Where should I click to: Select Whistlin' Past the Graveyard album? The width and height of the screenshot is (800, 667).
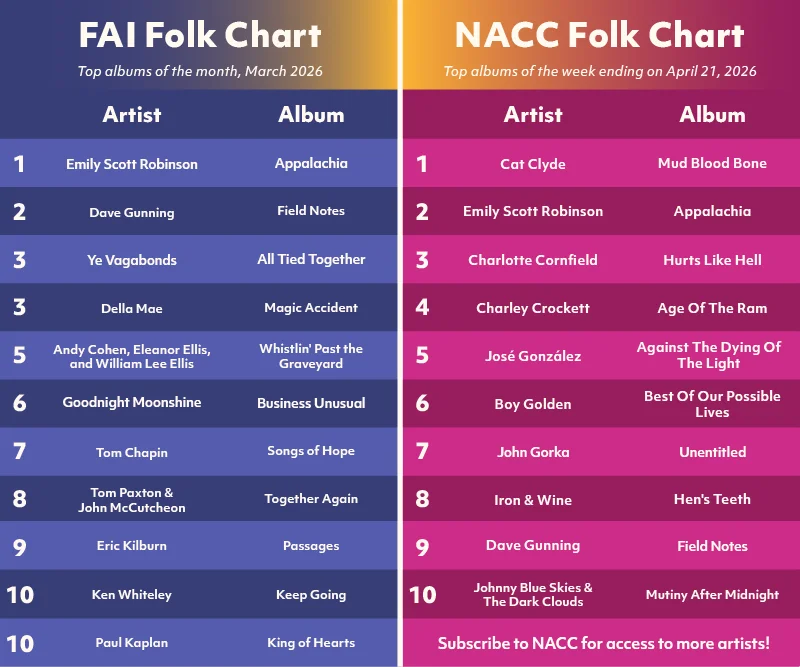[311, 356]
